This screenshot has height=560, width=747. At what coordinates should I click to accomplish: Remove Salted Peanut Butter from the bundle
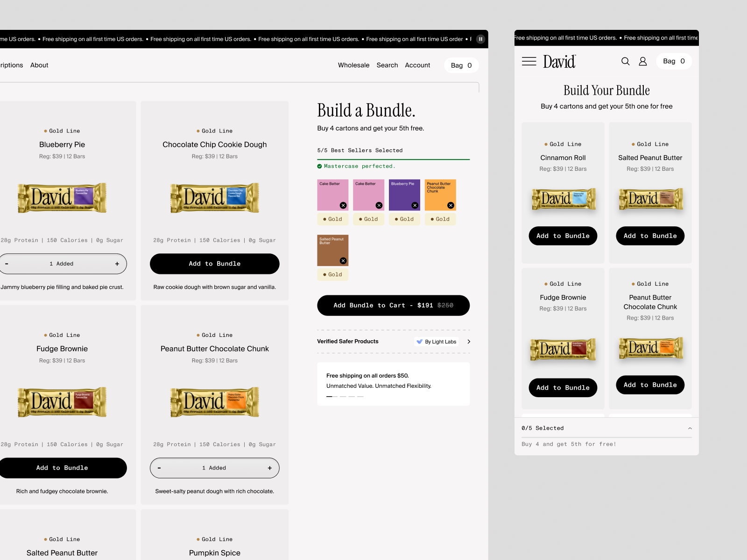[344, 261]
